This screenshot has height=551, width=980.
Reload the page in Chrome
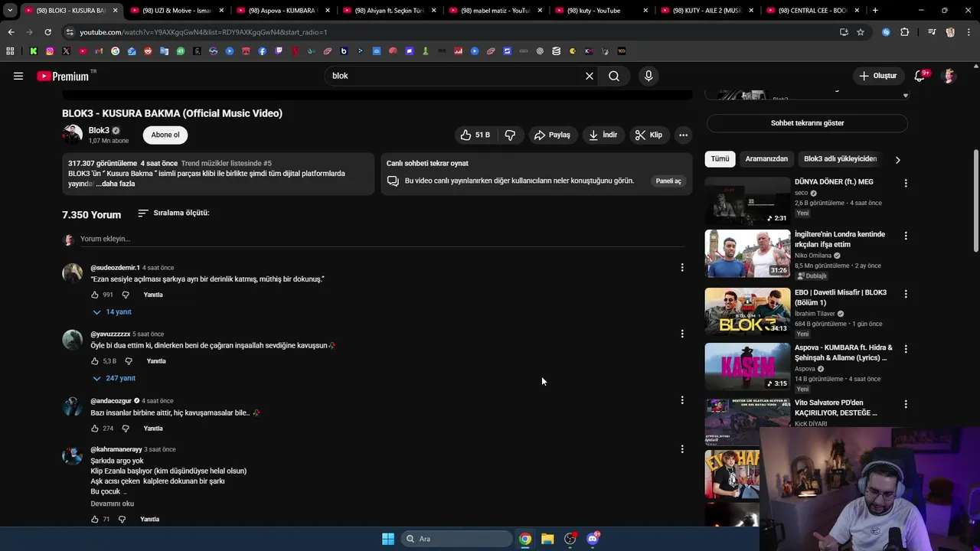pyautogui.click(x=47, y=32)
